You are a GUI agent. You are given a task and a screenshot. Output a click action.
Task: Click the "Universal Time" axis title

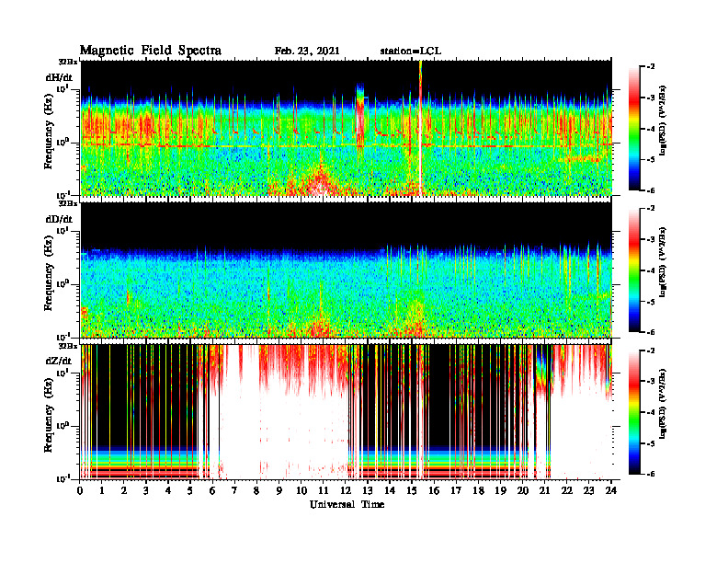point(347,504)
